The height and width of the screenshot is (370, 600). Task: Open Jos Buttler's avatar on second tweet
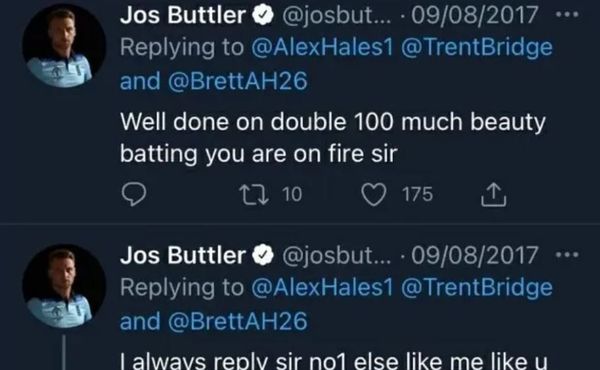[x=64, y=286]
